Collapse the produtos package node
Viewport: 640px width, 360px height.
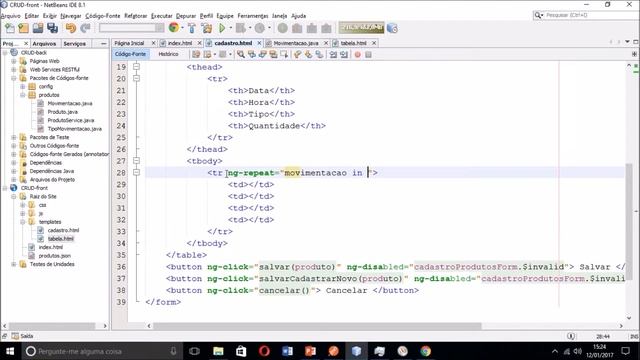[23, 95]
